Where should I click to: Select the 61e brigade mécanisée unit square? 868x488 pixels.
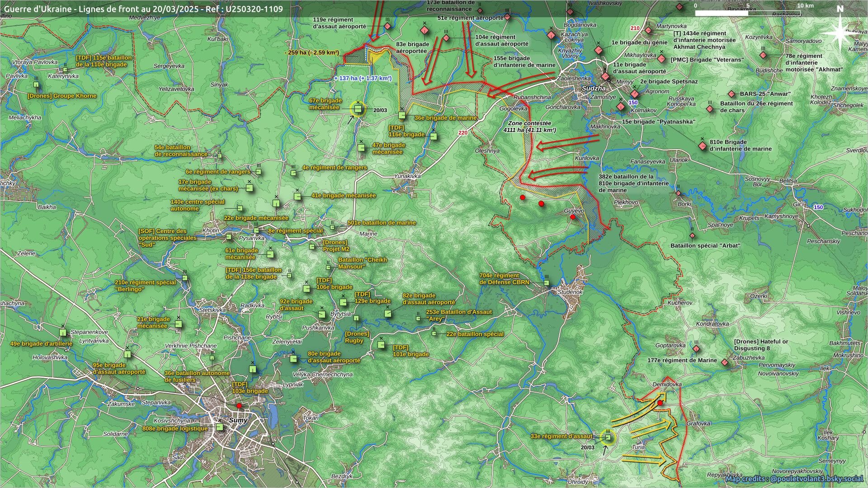pos(270,254)
